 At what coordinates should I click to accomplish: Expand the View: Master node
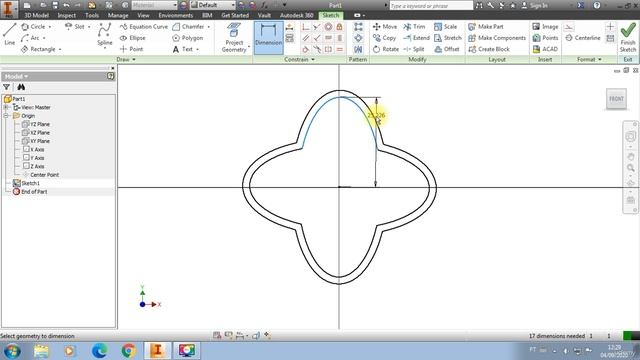6,107
